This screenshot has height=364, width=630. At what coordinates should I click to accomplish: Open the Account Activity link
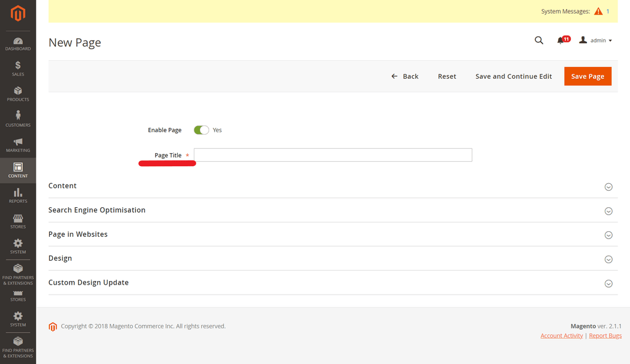(x=561, y=336)
